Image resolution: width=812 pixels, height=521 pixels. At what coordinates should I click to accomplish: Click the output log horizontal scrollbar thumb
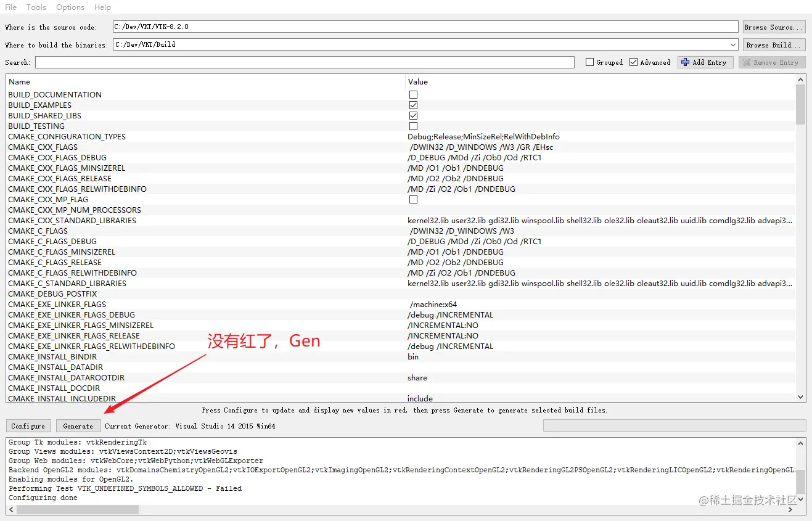(x=78, y=510)
